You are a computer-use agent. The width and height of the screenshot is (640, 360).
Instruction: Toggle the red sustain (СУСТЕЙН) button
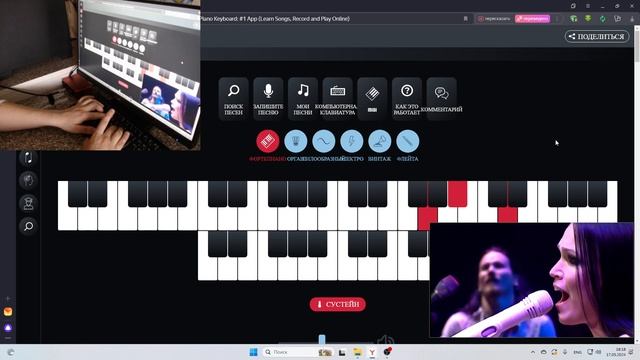click(338, 304)
